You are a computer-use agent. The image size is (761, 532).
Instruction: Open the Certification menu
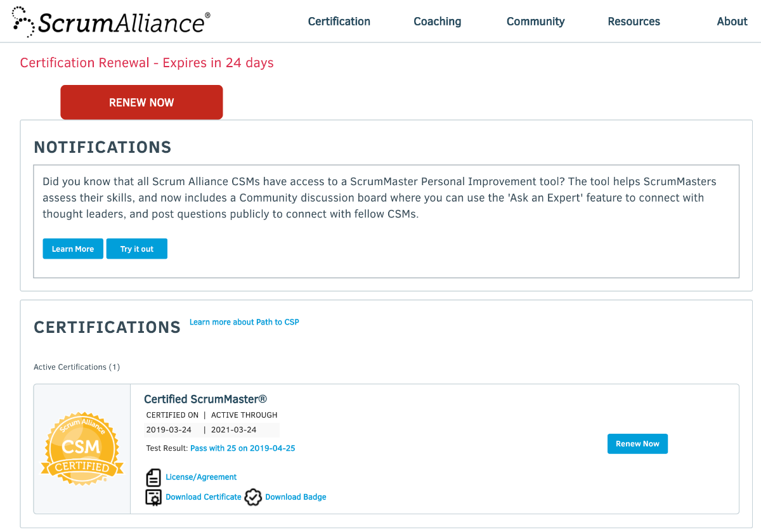[x=339, y=22]
